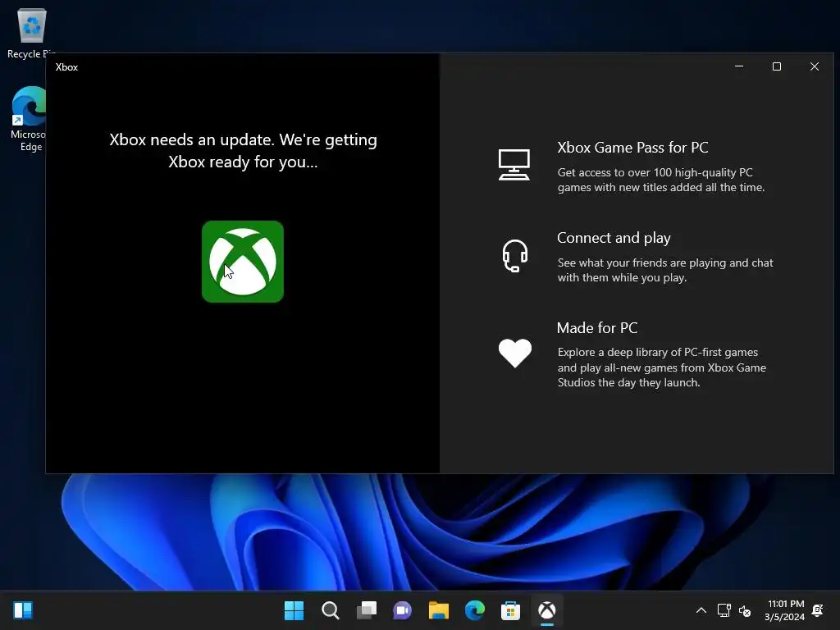Open the Windows Start menu
The width and height of the screenshot is (840, 630).
point(294,610)
